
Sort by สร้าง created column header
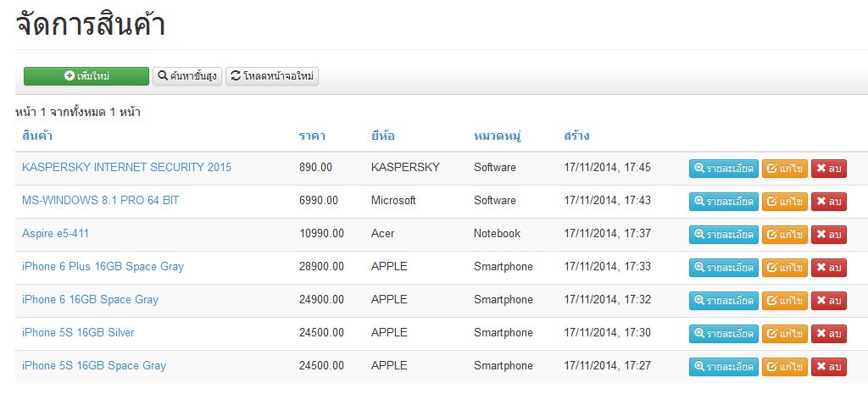[x=576, y=136]
